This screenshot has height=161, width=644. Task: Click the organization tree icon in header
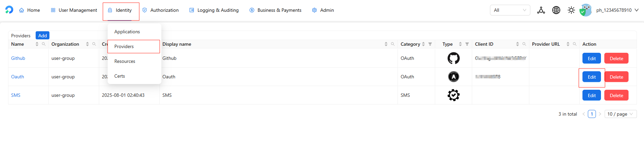click(541, 10)
